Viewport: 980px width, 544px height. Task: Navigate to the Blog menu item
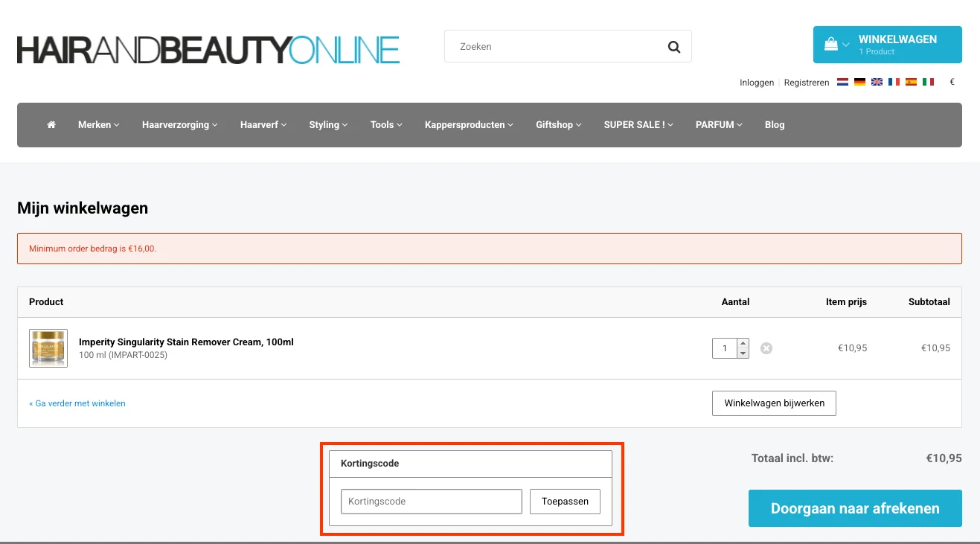point(774,125)
